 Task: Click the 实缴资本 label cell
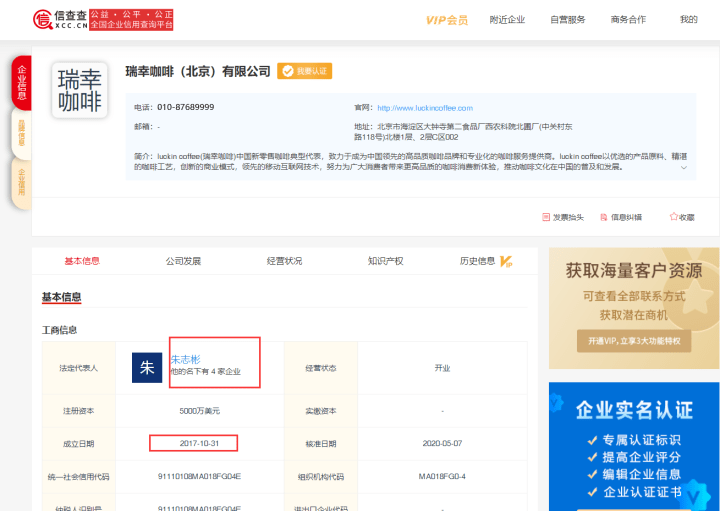click(x=321, y=411)
